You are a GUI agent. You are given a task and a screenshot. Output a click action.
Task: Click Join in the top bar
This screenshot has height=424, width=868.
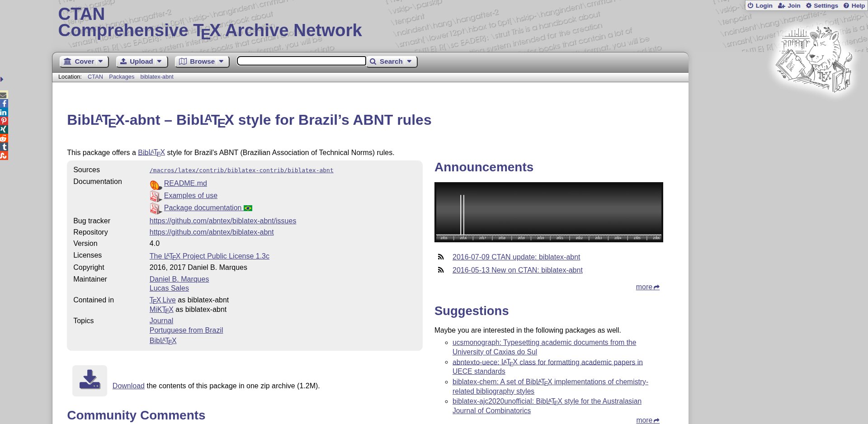click(x=789, y=5)
